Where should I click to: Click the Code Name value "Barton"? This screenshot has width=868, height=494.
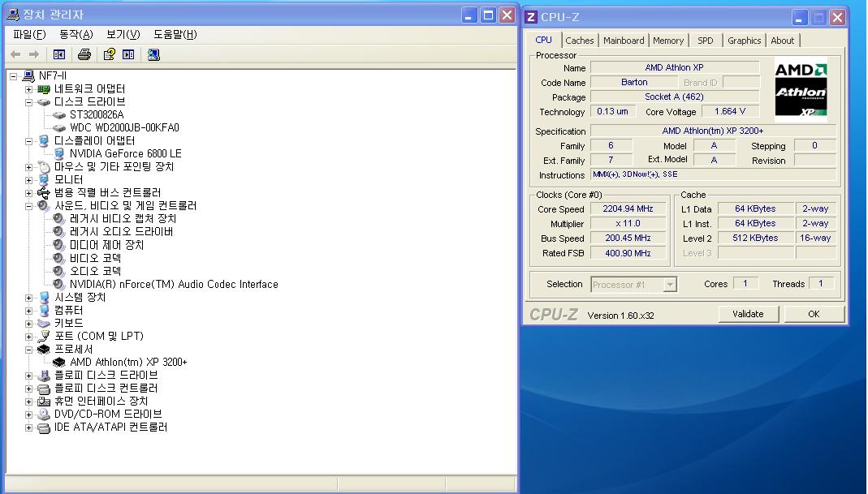point(634,83)
